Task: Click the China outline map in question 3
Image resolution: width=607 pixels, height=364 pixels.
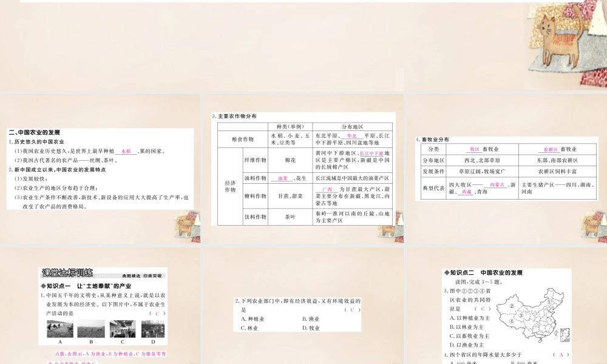Action: [532, 315]
